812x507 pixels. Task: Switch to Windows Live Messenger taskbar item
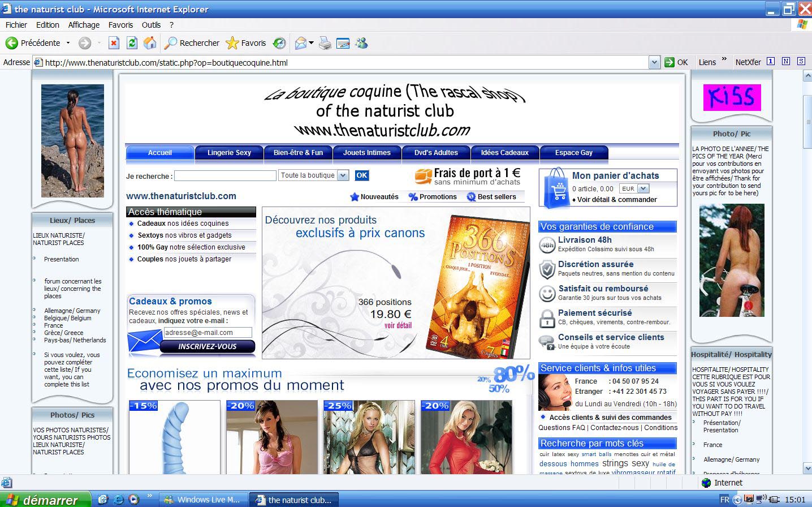[204, 500]
